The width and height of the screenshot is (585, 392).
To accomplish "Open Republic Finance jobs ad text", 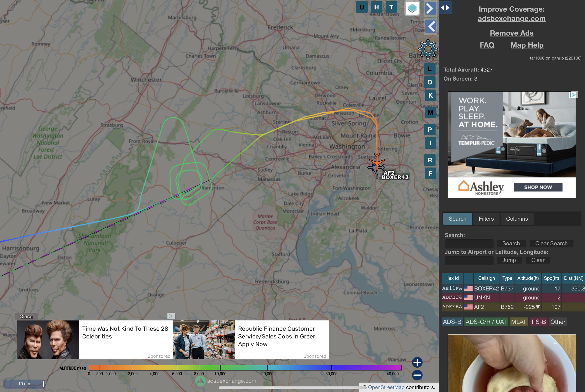I will (x=276, y=336).
